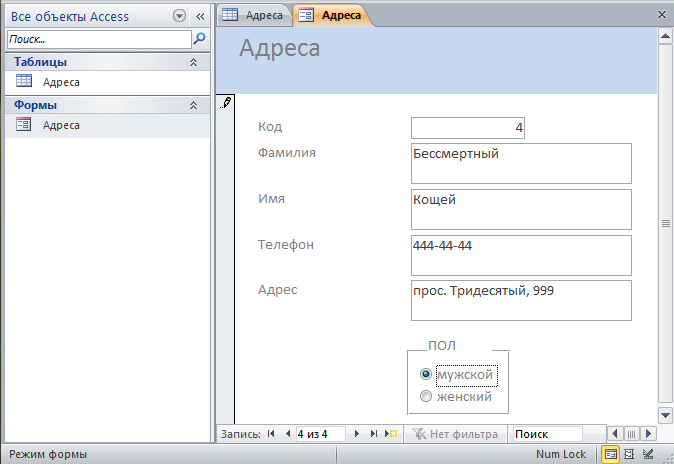Click the table icon next to Адреса table
674x464 pixels.
point(24,80)
